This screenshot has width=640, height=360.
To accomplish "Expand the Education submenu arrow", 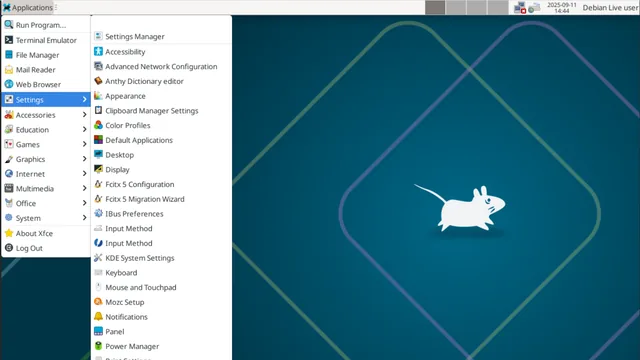I will 84,129.
